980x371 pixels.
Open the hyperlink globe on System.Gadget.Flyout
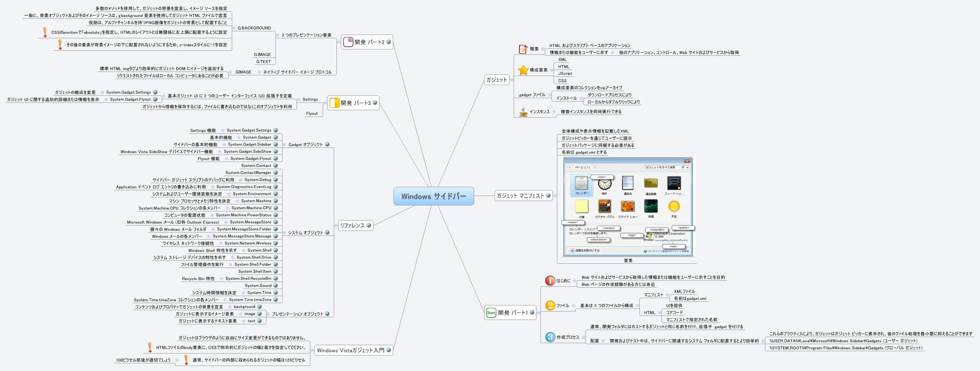[x=156, y=99]
